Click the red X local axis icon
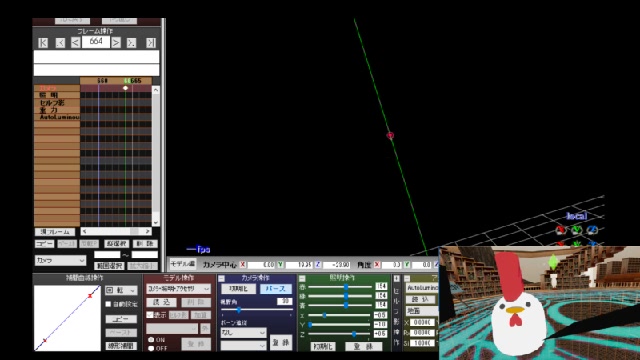The image size is (640, 360). [561, 230]
